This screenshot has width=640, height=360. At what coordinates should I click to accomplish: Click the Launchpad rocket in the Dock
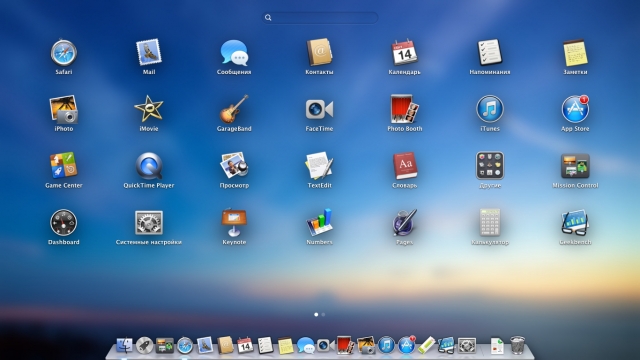point(144,345)
